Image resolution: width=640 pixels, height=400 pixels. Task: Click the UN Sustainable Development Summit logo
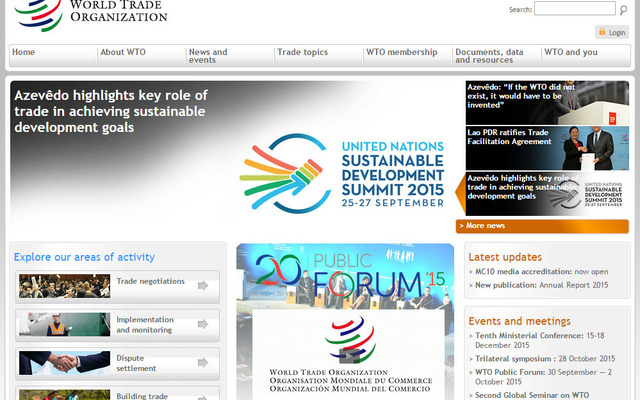342,174
